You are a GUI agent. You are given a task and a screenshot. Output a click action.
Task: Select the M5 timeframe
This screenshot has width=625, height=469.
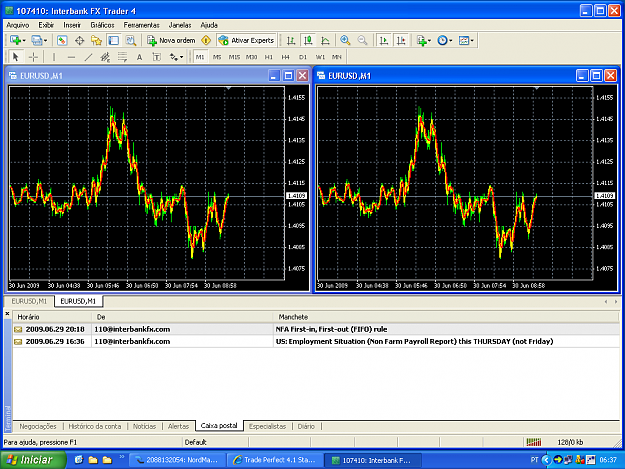pyautogui.click(x=217, y=57)
